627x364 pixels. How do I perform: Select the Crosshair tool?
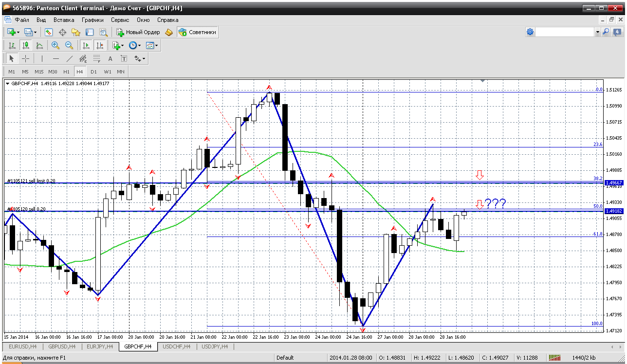tap(26, 58)
